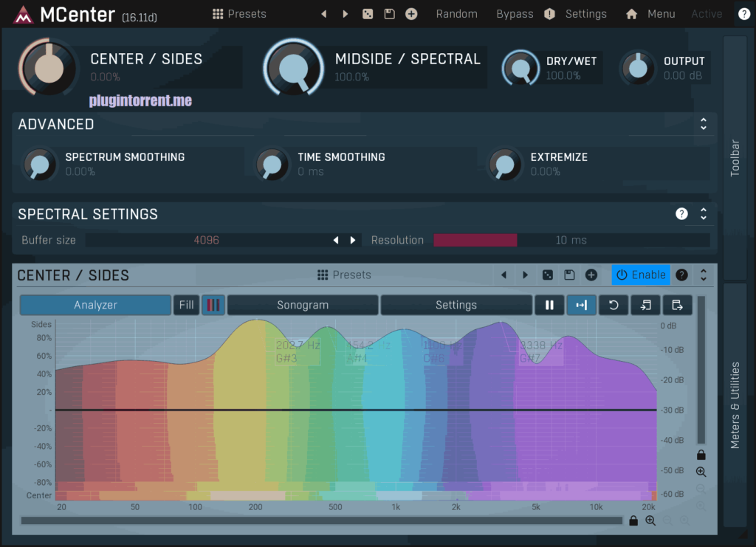The width and height of the screenshot is (756, 547).
Task: Click the Midside / Spectral knob
Action: pos(293,68)
